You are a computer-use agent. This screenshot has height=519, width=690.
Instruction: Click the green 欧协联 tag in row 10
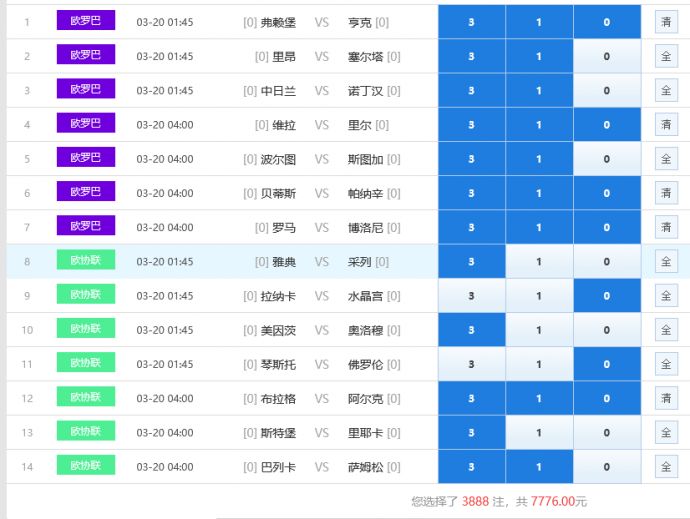pos(86,329)
